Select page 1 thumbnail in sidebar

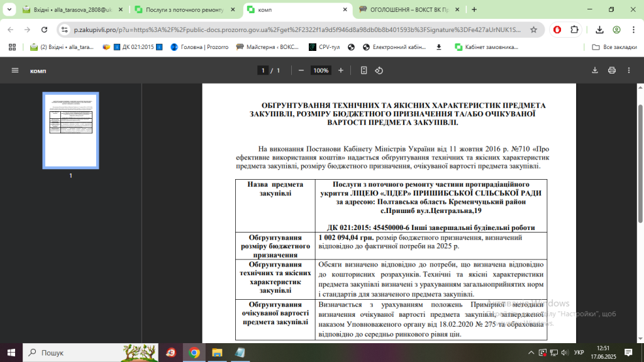point(70,131)
